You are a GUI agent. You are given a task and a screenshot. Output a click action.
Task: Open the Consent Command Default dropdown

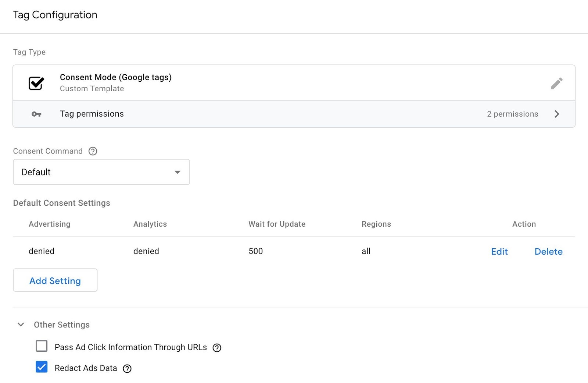click(x=101, y=172)
